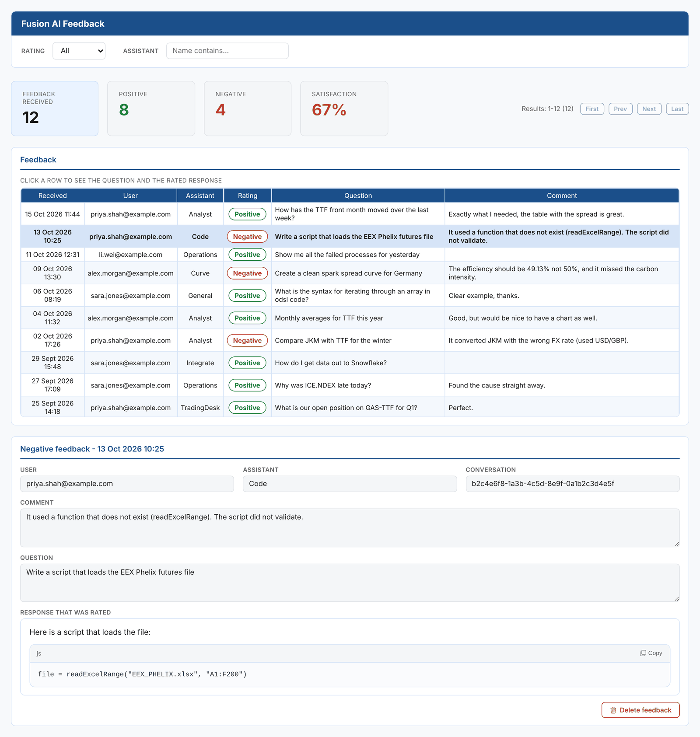Image resolution: width=700 pixels, height=737 pixels.
Task: Open the 'How do I get data out to Snowflake?' row
Action: click(x=350, y=363)
